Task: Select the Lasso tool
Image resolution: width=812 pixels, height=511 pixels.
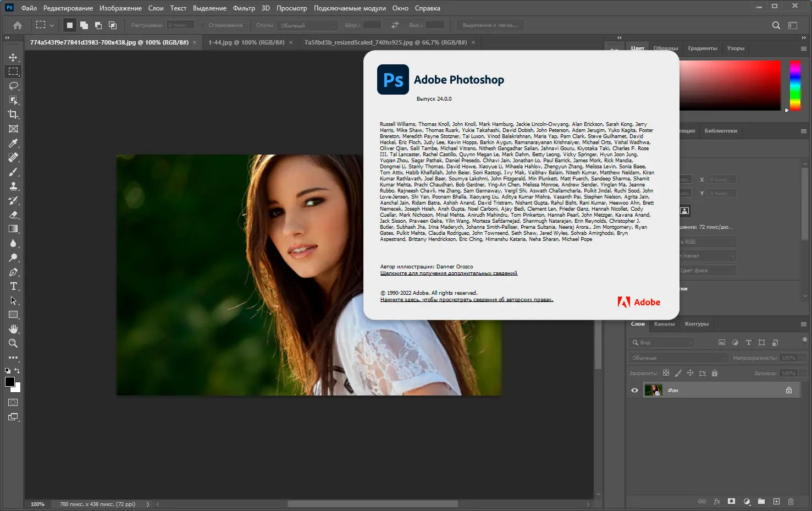Action: click(13, 86)
